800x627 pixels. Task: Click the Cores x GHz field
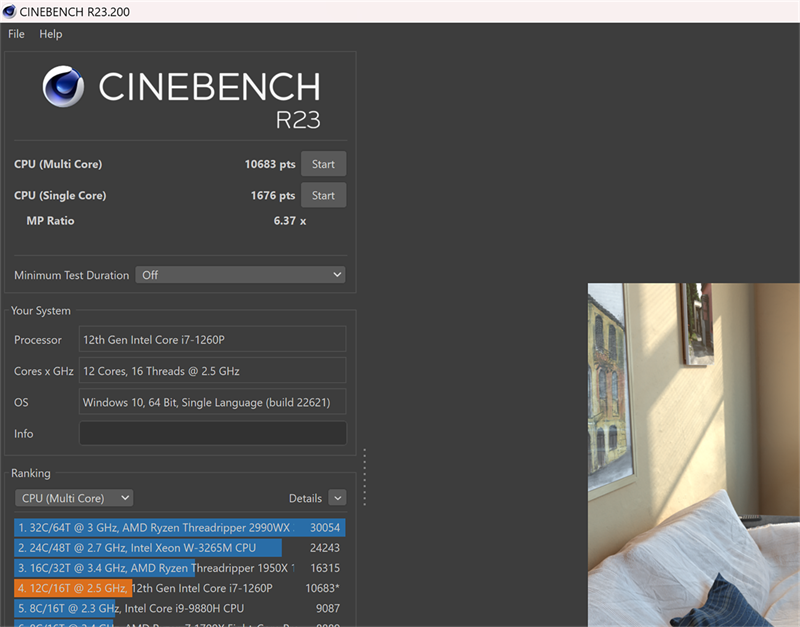(213, 371)
